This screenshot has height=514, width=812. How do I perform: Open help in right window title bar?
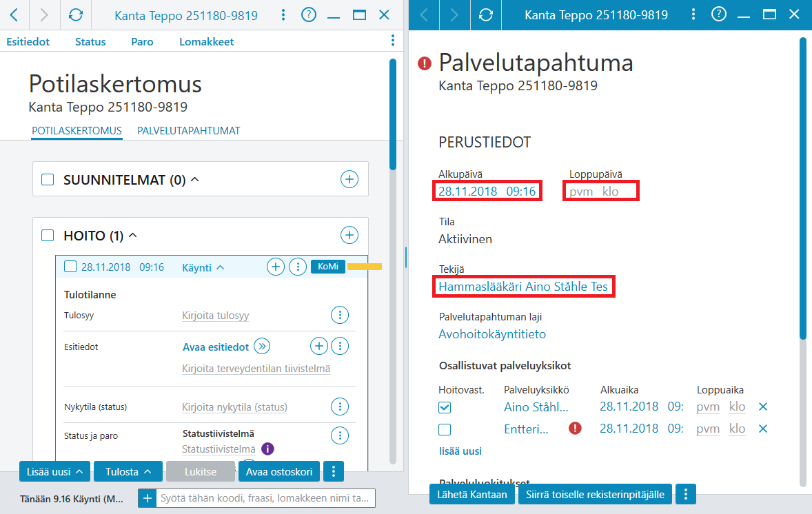[x=719, y=14]
